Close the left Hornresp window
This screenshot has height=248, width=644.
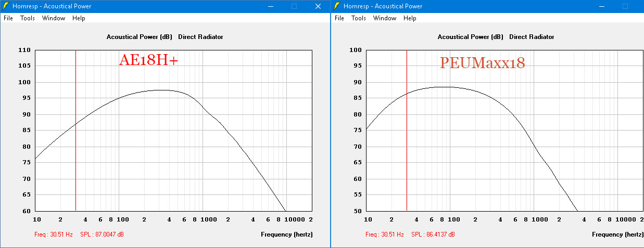[318, 6]
